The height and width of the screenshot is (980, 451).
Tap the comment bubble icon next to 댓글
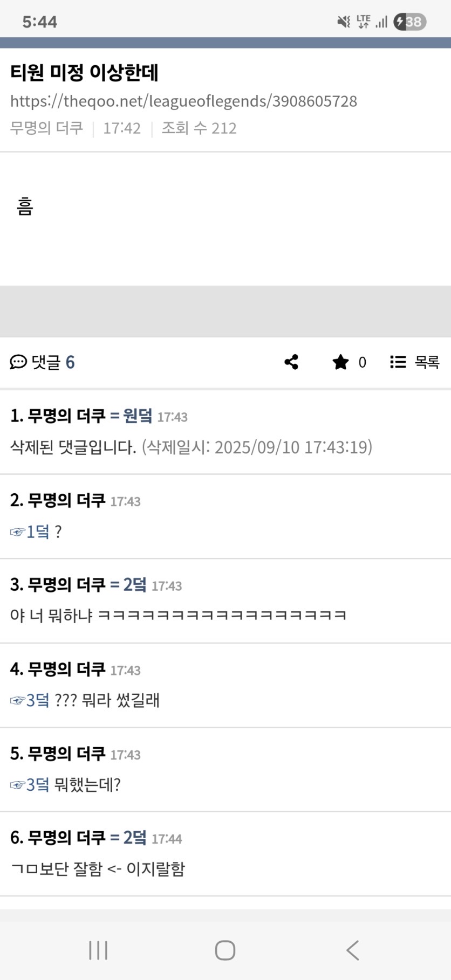(18, 362)
